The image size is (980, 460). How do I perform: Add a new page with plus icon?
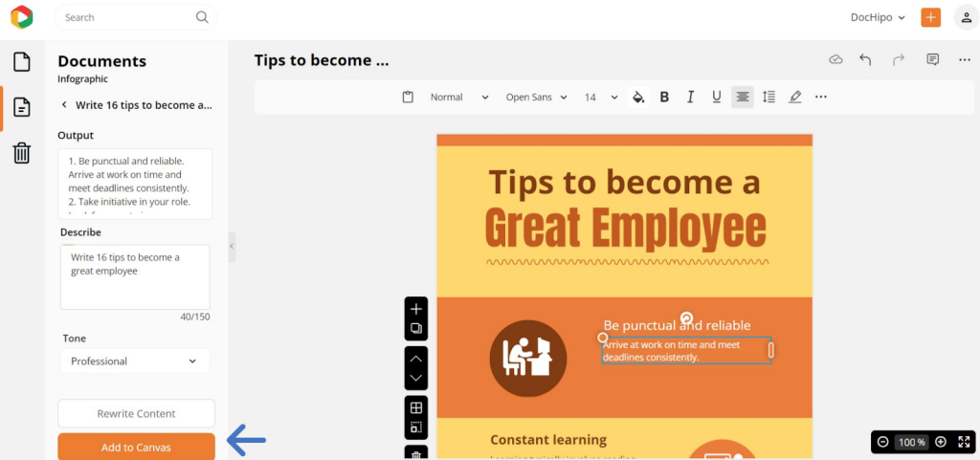tap(416, 309)
